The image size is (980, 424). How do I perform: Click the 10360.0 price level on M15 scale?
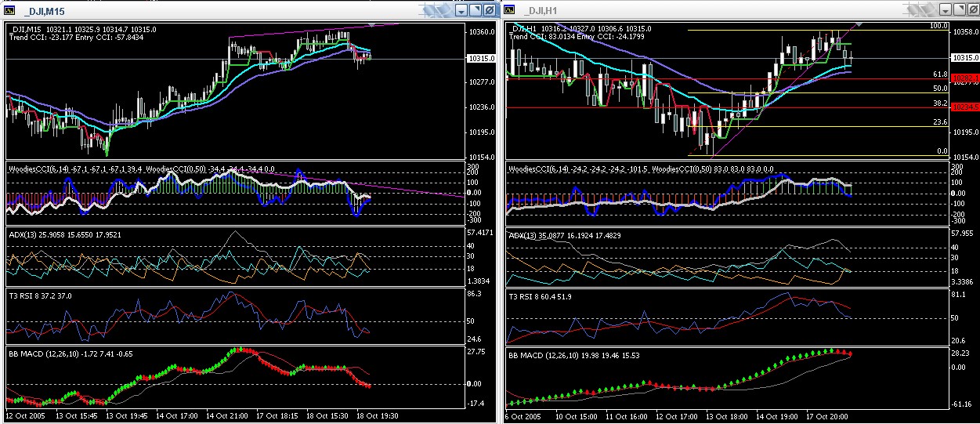pos(480,32)
